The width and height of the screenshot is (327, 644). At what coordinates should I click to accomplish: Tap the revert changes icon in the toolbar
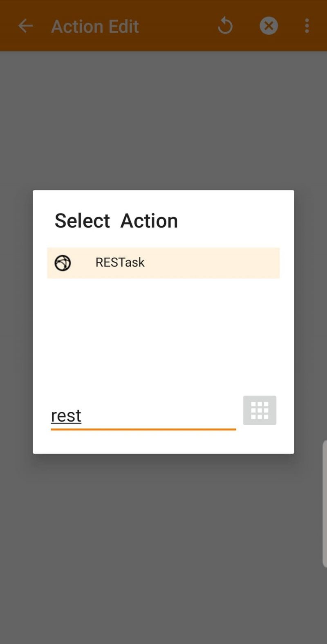[225, 26]
